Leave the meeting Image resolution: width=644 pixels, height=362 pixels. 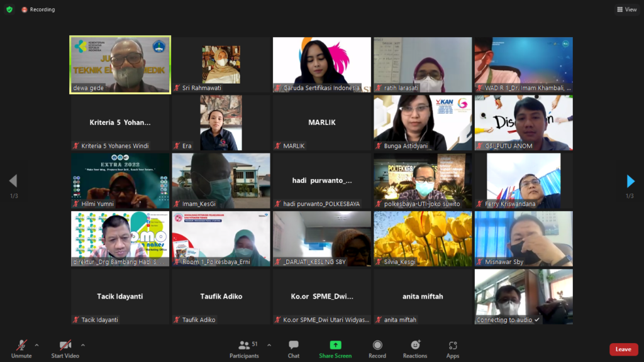(623, 349)
